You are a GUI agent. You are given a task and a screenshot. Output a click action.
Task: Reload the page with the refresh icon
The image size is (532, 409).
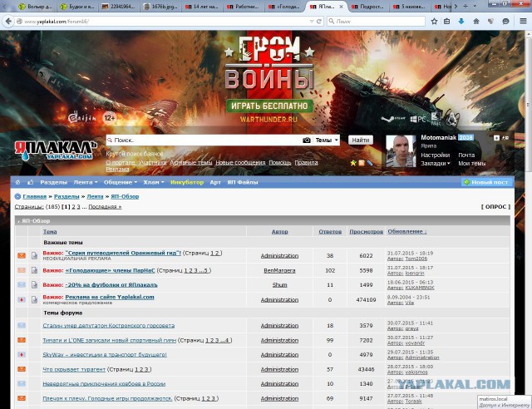319,22
